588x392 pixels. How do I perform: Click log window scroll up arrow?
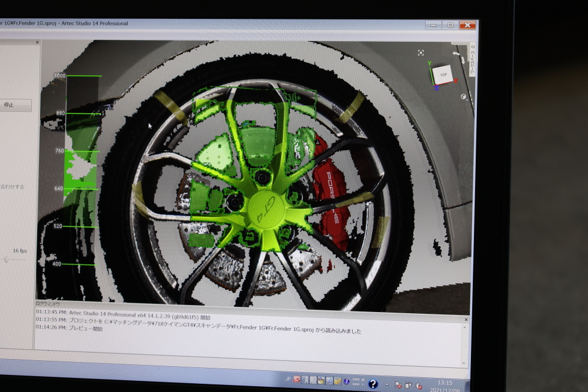[465, 327]
